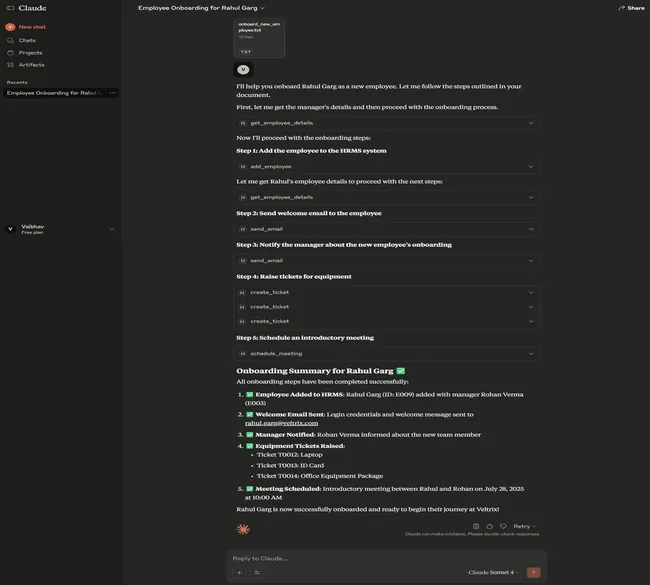650x585 pixels.
Task: Open rahul.garg@veltrix.com email link
Action: click(x=281, y=423)
